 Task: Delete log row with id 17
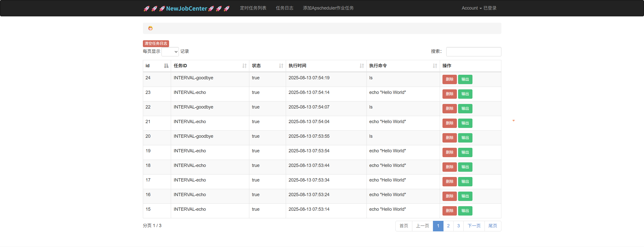tap(450, 182)
